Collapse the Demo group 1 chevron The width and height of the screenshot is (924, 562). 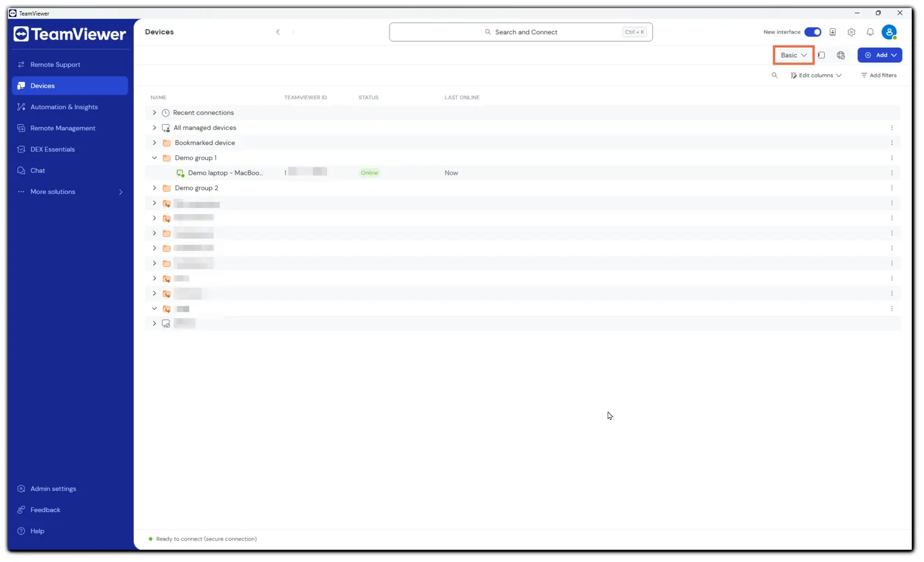tap(155, 158)
